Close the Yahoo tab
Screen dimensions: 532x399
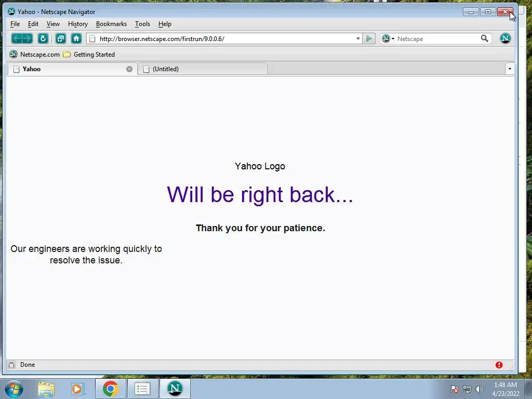[129, 69]
